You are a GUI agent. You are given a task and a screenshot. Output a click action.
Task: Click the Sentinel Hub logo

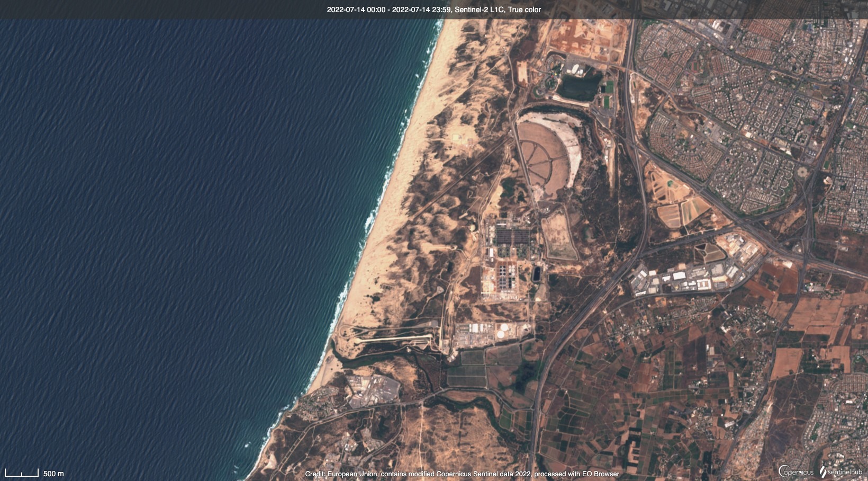click(x=841, y=471)
